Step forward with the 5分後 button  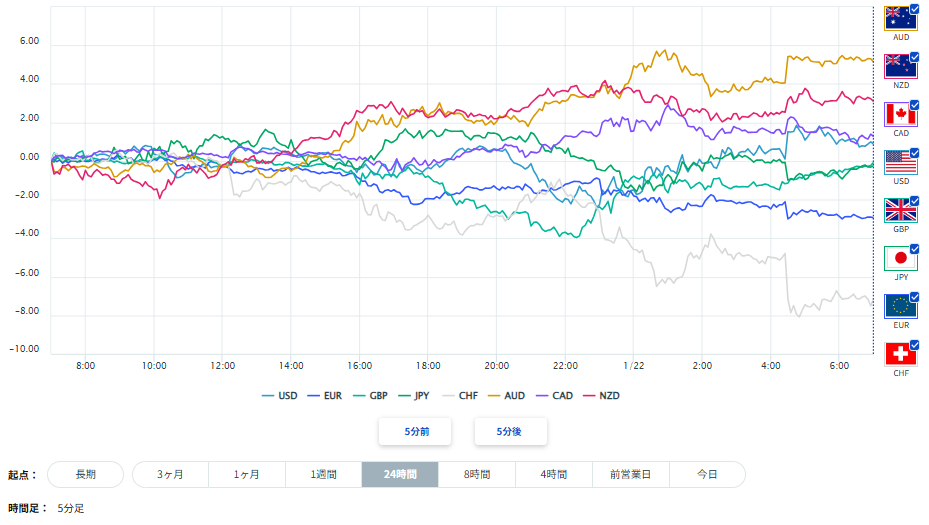tap(511, 432)
